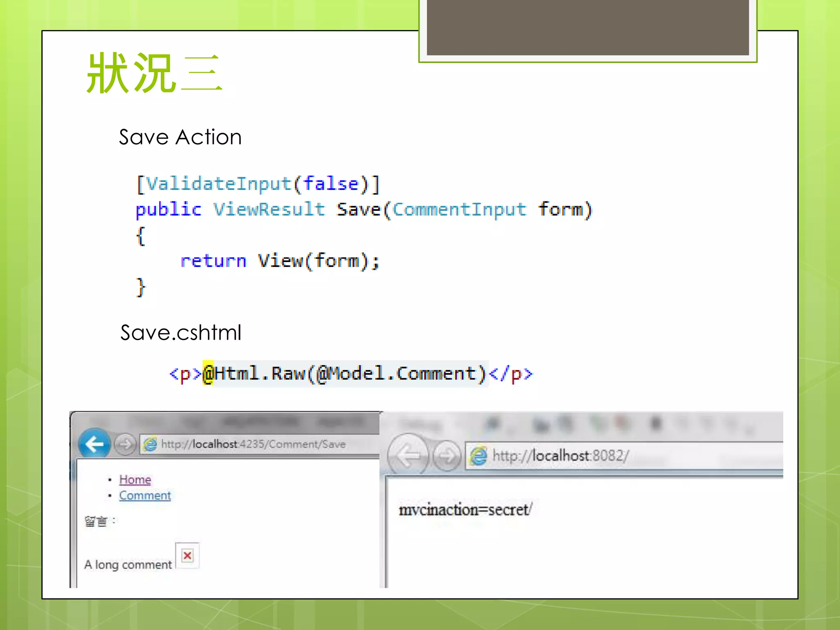
Task: Click the forward arrow in the right browser
Action: [447, 455]
